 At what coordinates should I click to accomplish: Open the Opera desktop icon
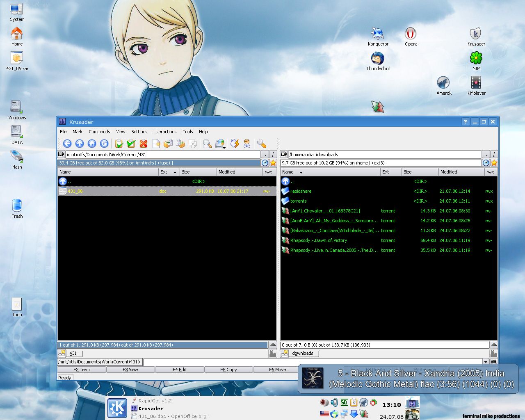(x=411, y=37)
